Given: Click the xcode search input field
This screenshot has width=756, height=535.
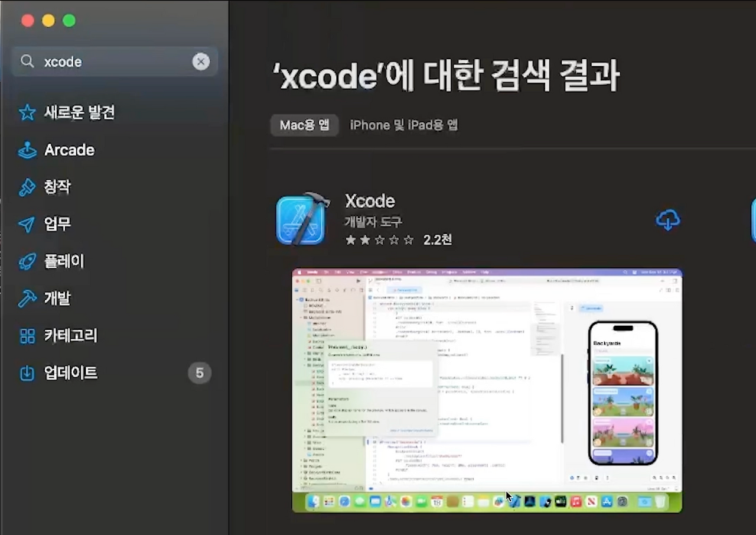Looking at the screenshot, I should [x=115, y=61].
